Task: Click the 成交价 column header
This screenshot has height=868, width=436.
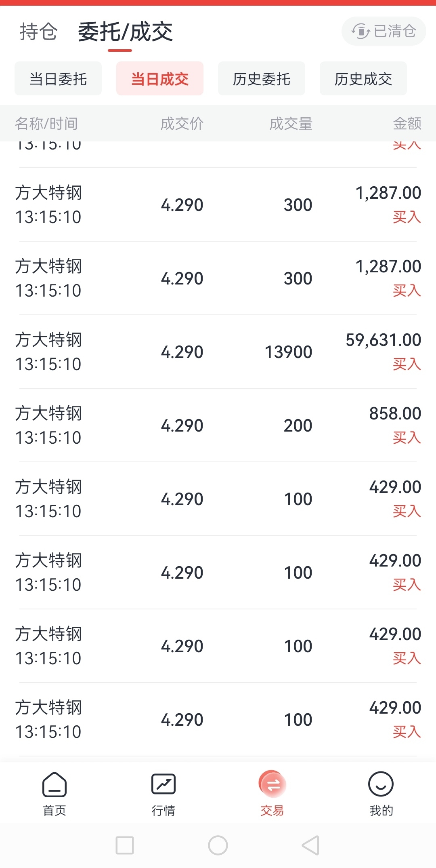Action: coord(182,123)
